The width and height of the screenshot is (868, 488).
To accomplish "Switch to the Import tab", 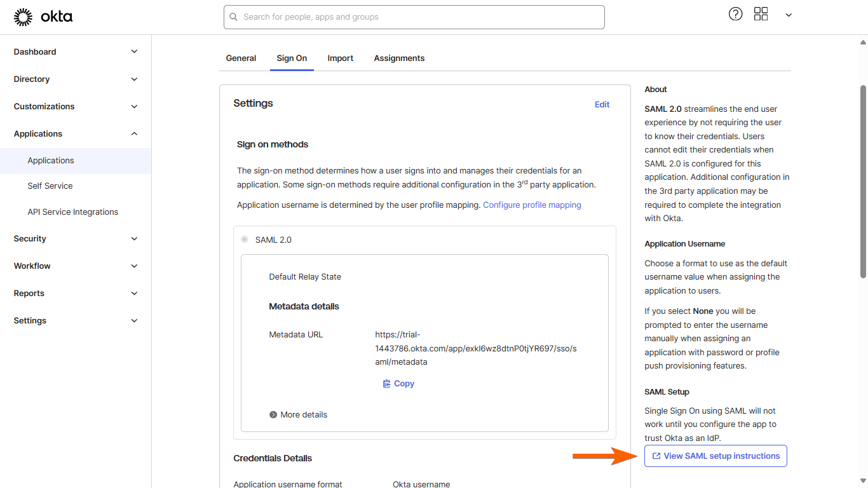I will point(340,58).
